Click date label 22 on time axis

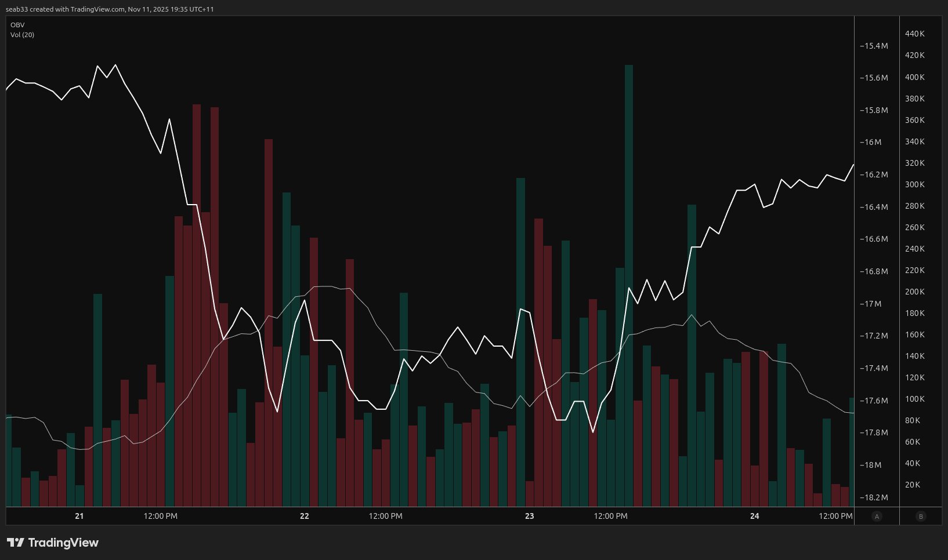(305, 516)
